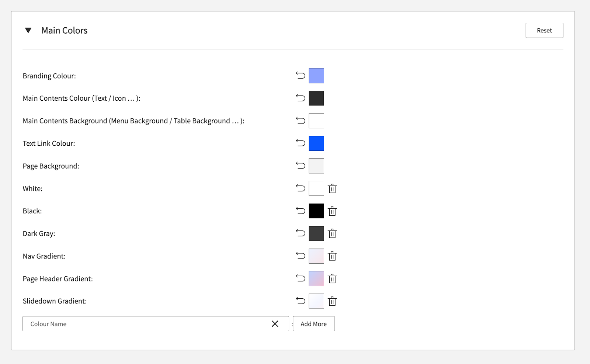Delete the Dark Gray colour
Viewport: 590px width, 364px height.
pos(332,233)
